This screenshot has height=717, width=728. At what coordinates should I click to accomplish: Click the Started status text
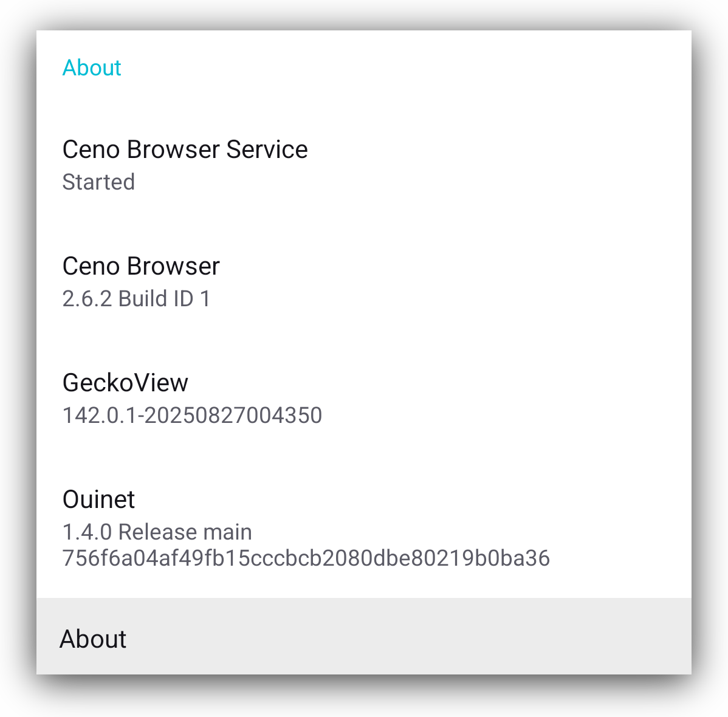[x=98, y=182]
